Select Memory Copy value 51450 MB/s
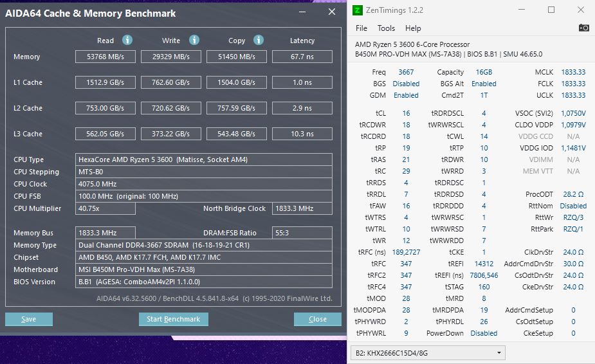Screen dimensions: 595x364 point(237,57)
